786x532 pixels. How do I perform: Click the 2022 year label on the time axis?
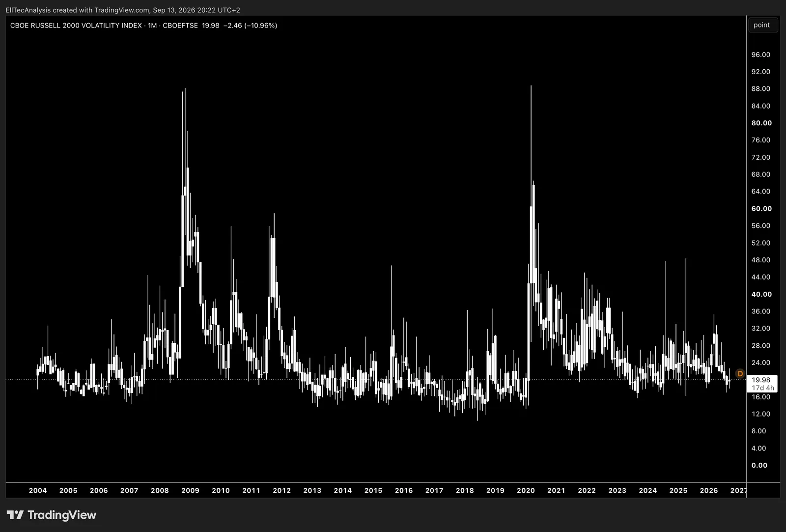pyautogui.click(x=587, y=490)
